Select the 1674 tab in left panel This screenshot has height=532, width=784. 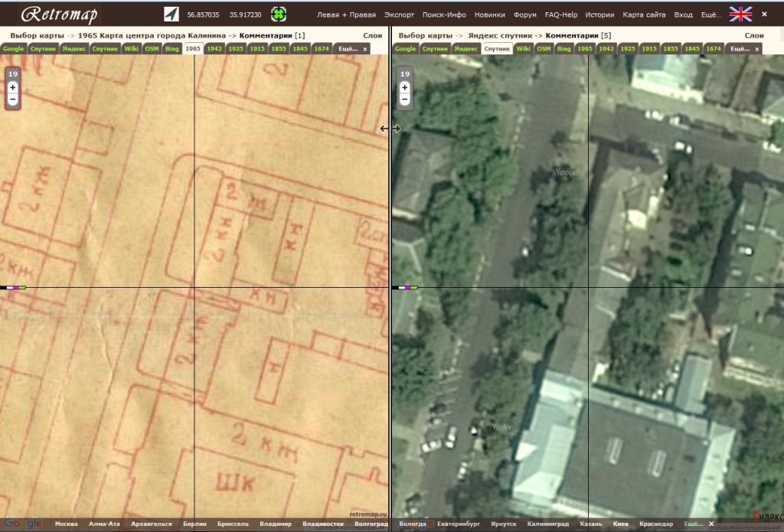click(x=322, y=49)
